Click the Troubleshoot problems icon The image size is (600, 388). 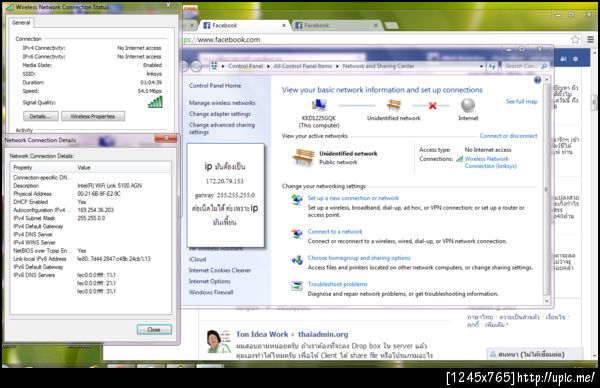[297, 286]
